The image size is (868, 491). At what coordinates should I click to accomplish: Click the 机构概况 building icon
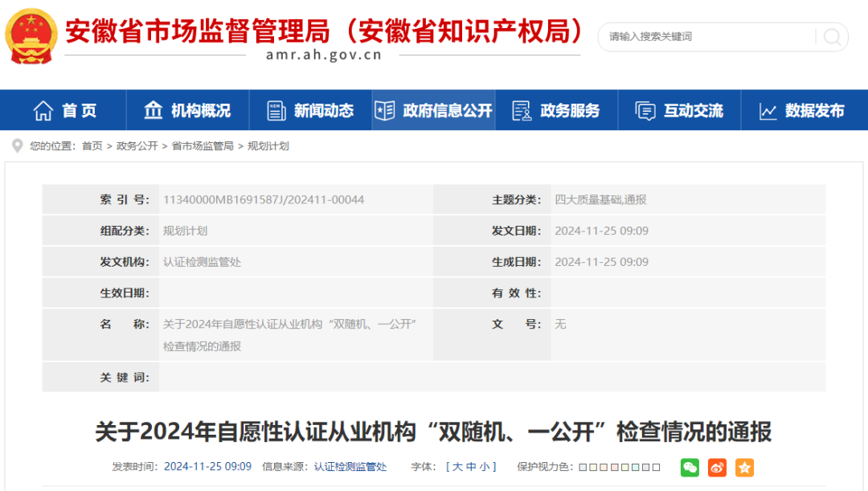[x=153, y=110]
